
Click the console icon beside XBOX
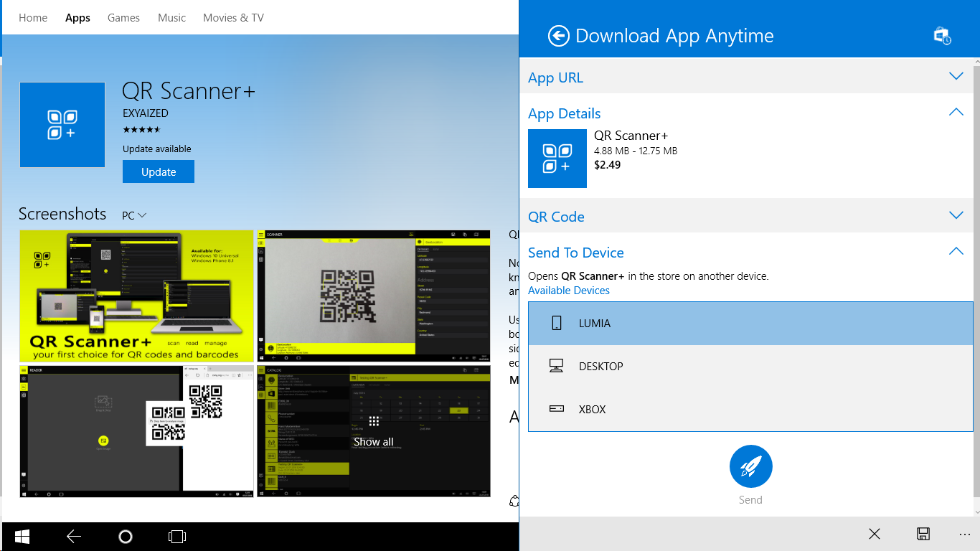tap(556, 409)
